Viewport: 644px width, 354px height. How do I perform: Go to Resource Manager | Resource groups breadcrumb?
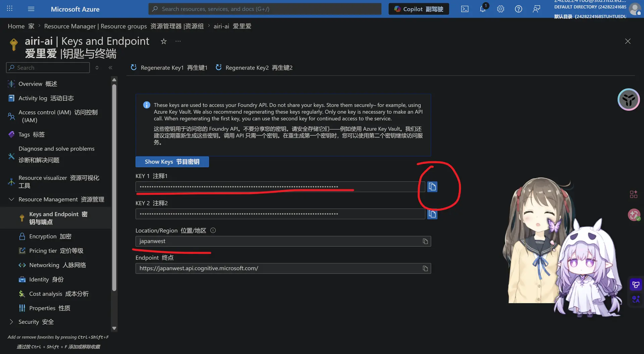124,26
